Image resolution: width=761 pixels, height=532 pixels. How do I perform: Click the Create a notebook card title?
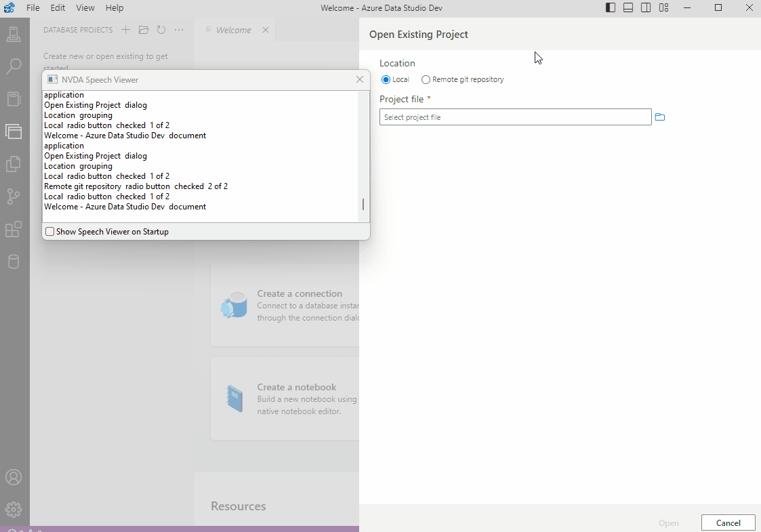click(x=297, y=387)
